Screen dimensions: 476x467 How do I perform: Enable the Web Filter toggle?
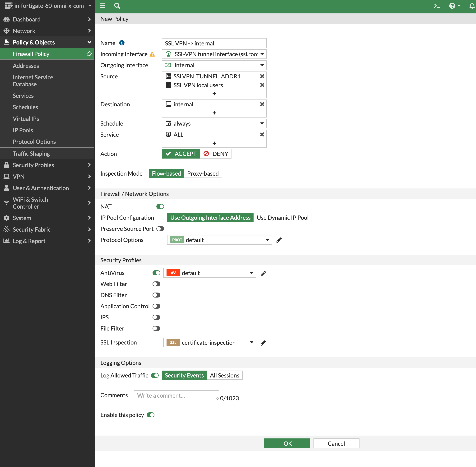pyautogui.click(x=156, y=284)
